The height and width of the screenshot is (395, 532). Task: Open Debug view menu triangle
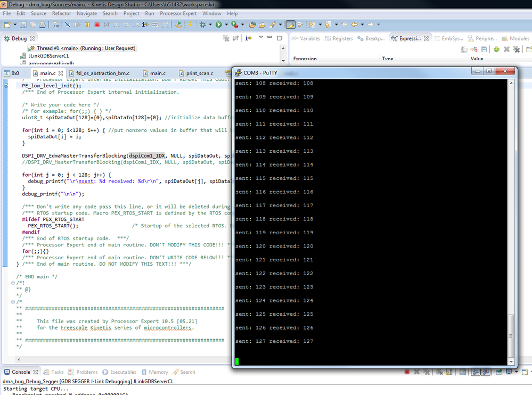(x=261, y=37)
